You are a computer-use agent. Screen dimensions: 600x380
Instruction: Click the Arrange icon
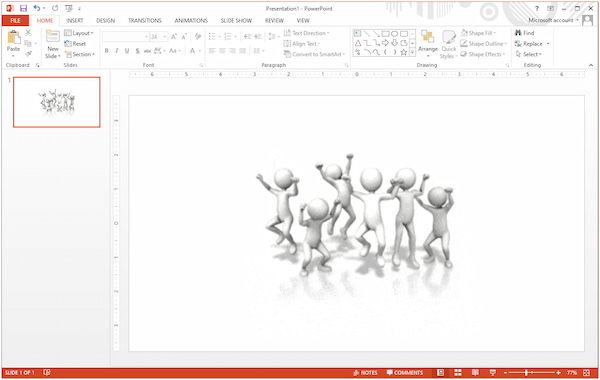click(427, 38)
